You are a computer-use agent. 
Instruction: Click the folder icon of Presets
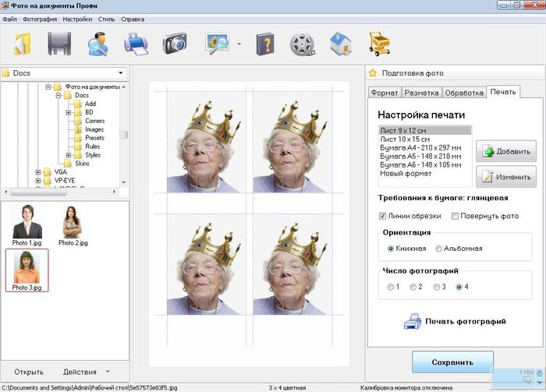(x=78, y=138)
